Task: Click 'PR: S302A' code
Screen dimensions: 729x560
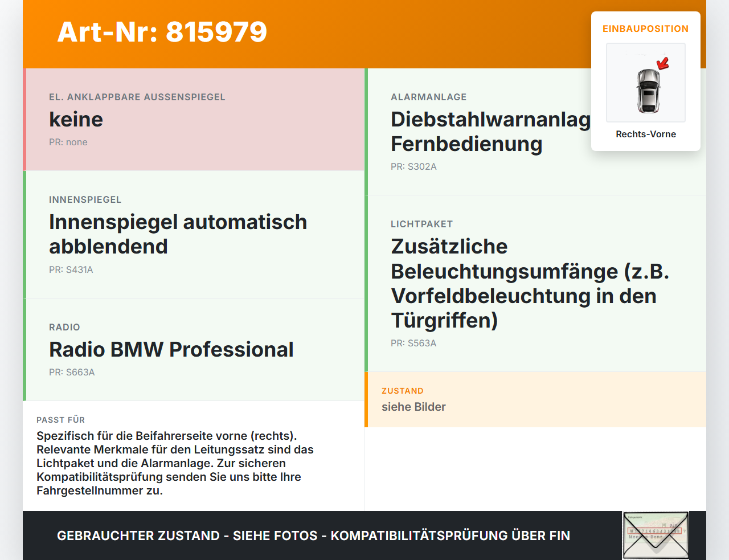Action: 413,167
